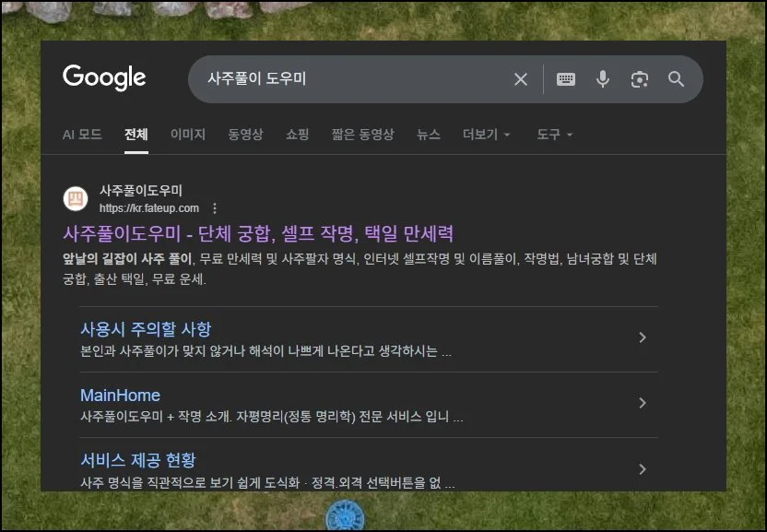
Task: Click chevron arrow for 서비스 제공 현황
Action: [x=643, y=468]
